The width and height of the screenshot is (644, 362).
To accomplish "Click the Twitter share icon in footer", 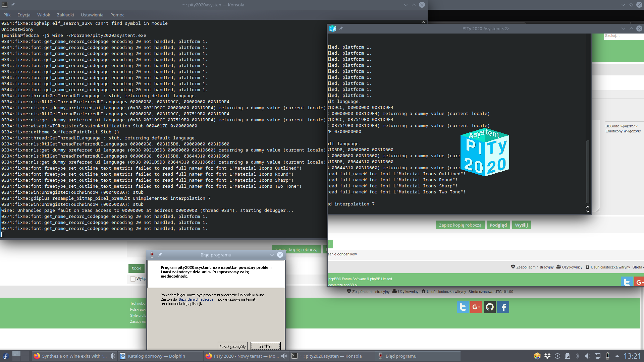I will pyautogui.click(x=463, y=307).
